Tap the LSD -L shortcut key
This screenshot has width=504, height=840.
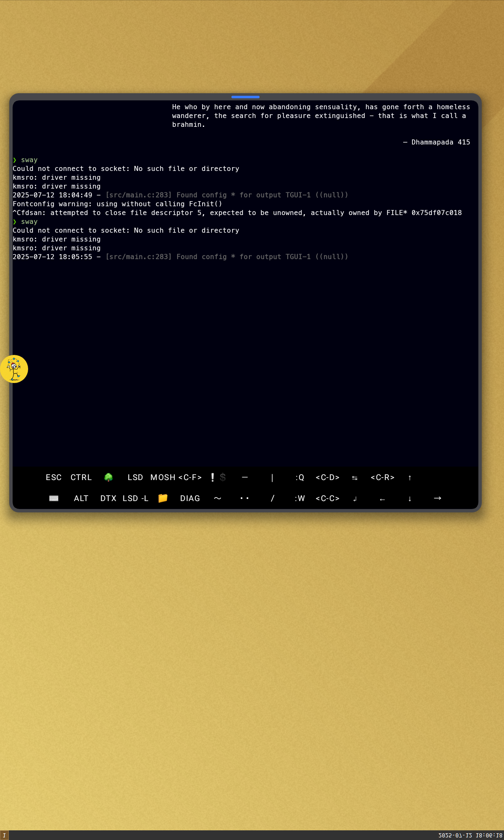pos(135,499)
